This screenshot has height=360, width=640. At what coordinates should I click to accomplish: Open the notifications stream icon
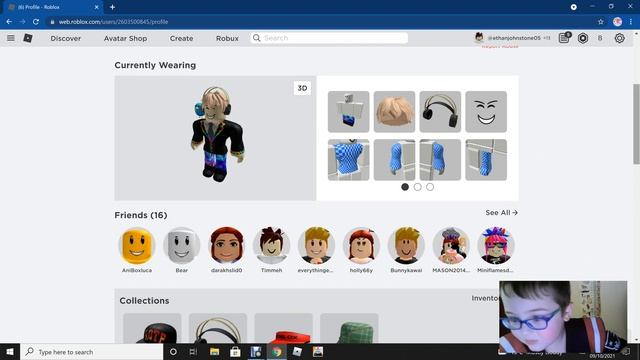click(564, 38)
